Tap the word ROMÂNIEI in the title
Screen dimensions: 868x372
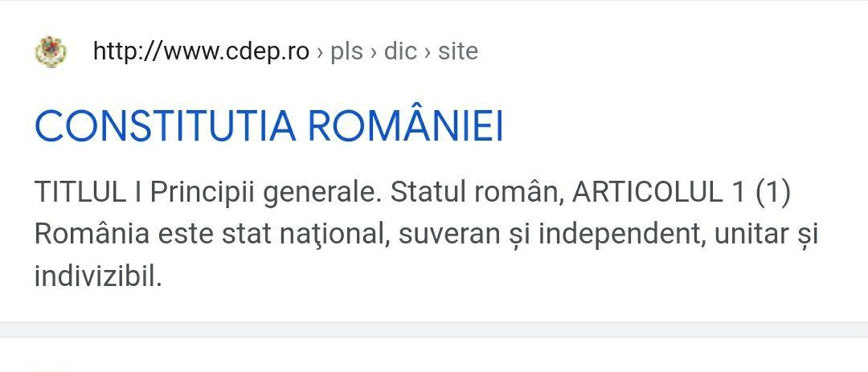tap(405, 127)
